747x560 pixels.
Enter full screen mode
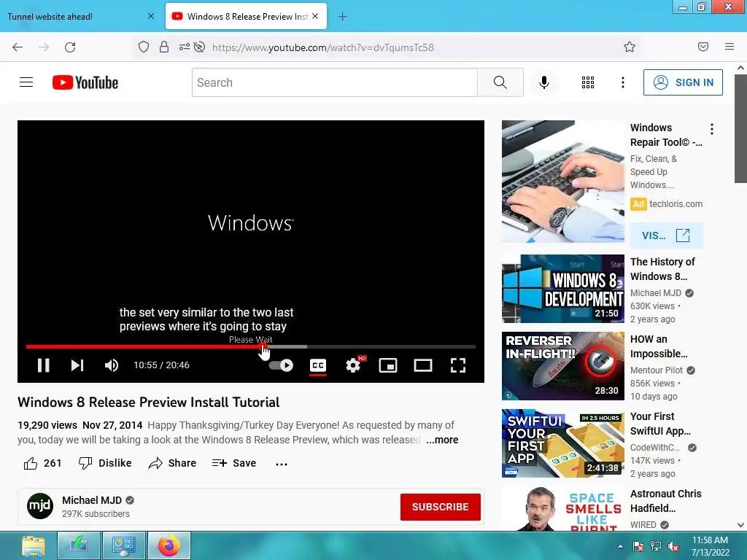(x=458, y=365)
